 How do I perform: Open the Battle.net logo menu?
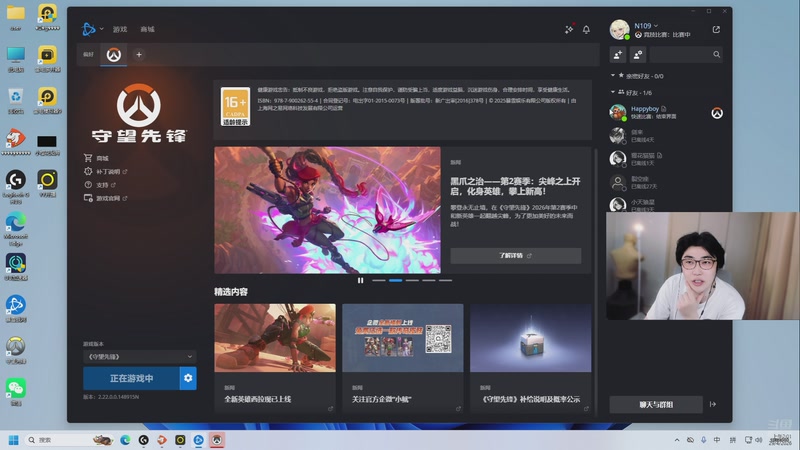click(x=89, y=29)
